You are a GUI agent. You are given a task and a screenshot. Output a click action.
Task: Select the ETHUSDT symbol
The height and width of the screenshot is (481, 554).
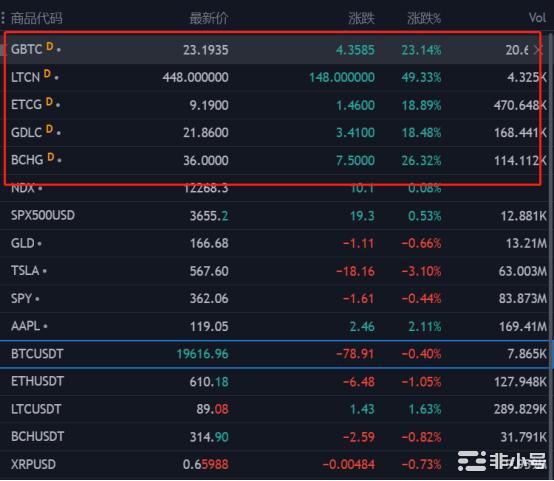(37, 381)
